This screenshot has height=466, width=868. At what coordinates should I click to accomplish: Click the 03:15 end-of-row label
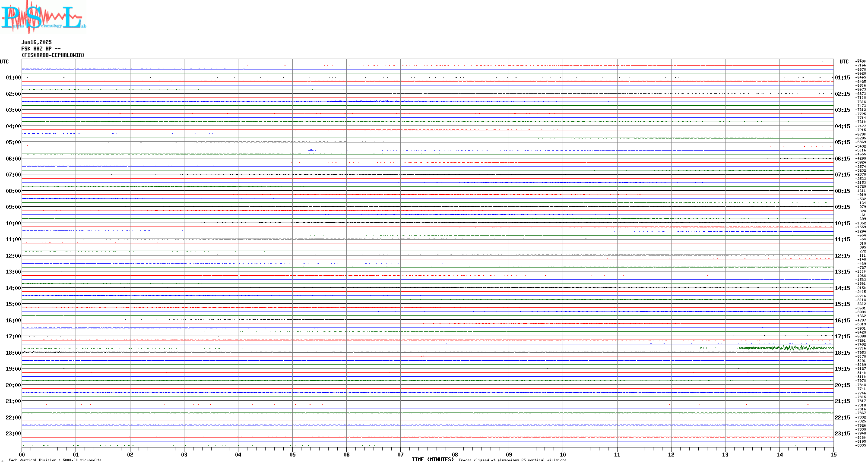843,110
